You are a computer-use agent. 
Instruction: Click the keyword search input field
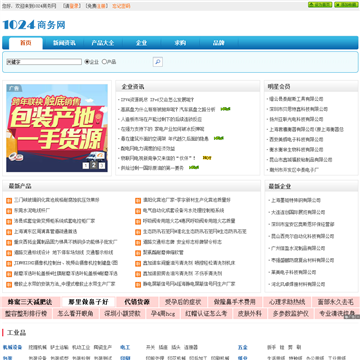point(44,62)
